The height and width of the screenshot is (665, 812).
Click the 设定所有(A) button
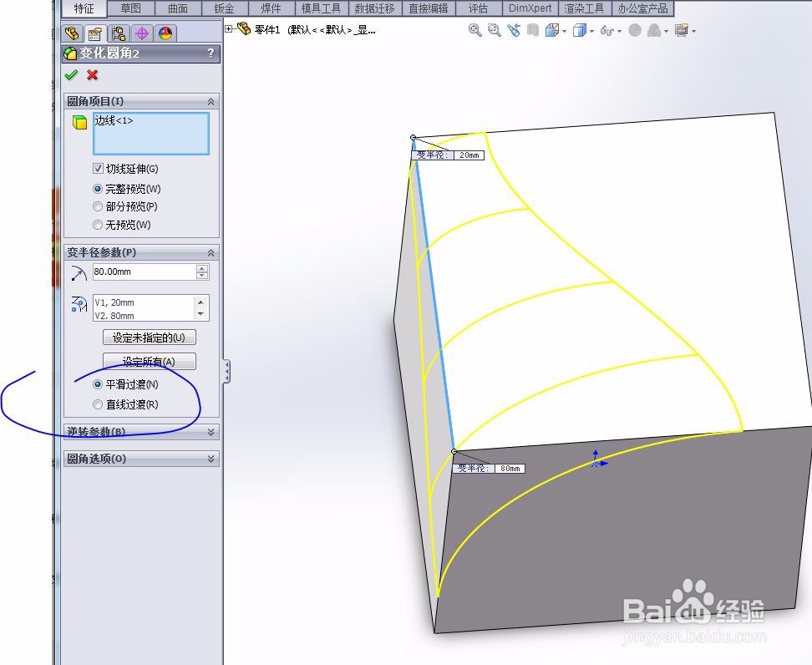click(150, 362)
